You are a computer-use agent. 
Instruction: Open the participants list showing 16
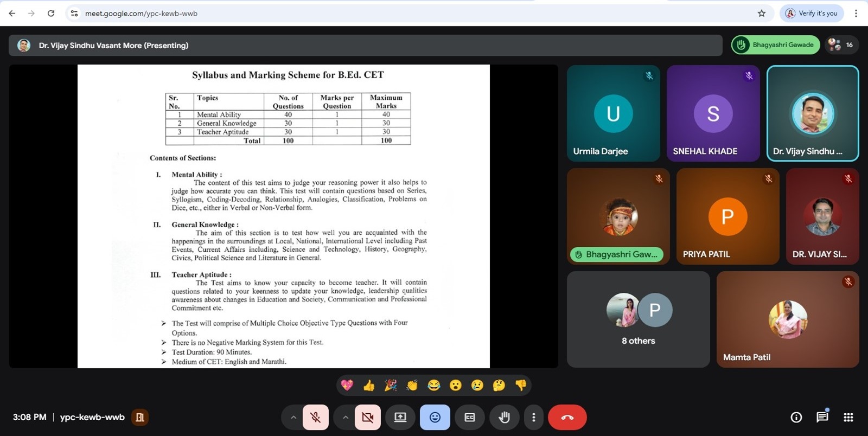(841, 45)
